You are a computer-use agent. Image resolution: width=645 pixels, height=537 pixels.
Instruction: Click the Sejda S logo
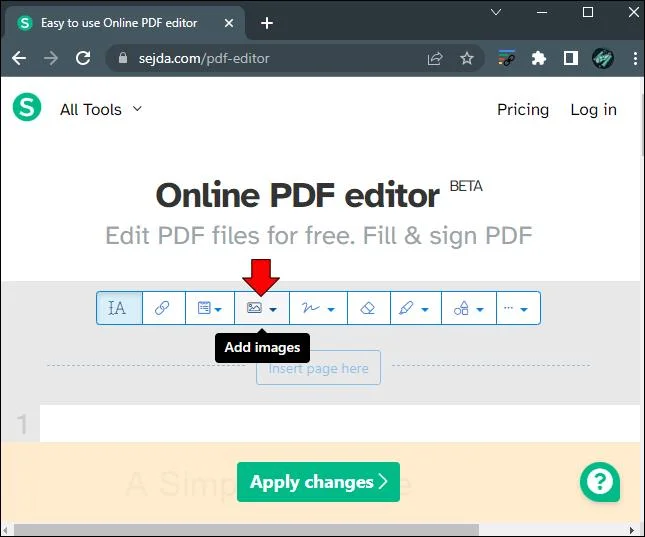pos(27,107)
